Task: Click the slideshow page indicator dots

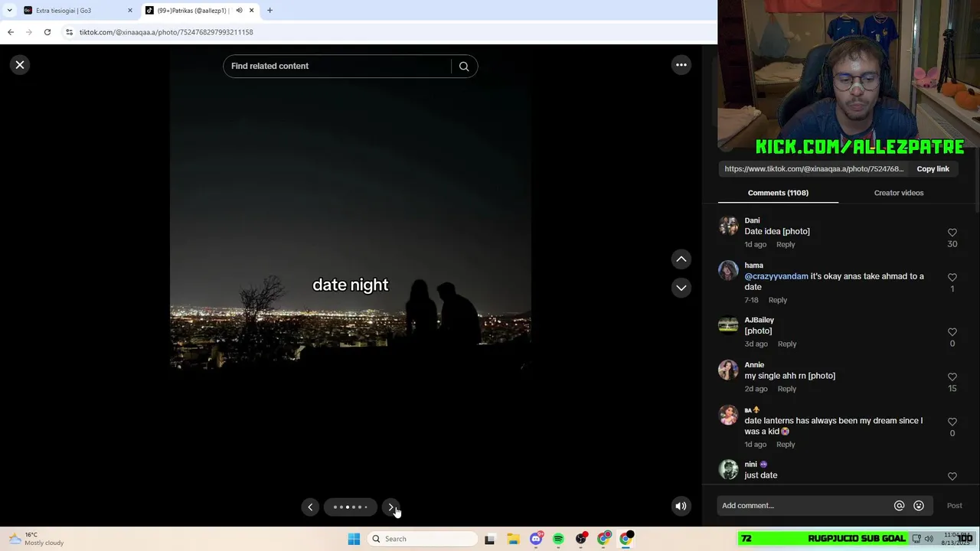Action: pos(350,507)
